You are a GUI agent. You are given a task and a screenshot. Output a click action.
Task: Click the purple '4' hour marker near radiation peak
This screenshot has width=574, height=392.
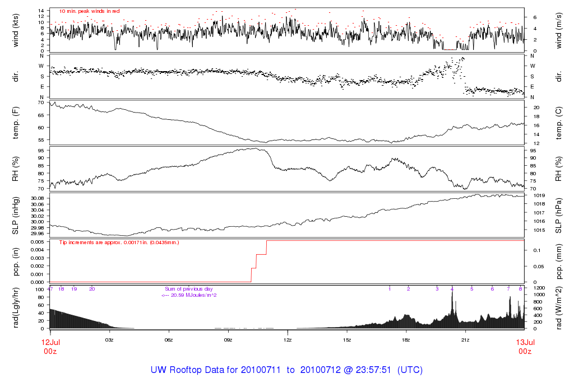452,289
